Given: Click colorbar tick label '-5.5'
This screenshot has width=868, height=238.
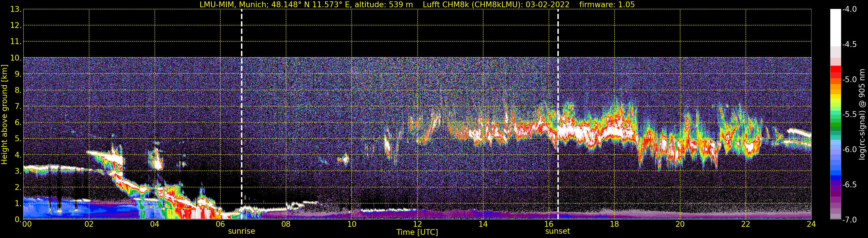Looking at the screenshot, I should (849, 115).
